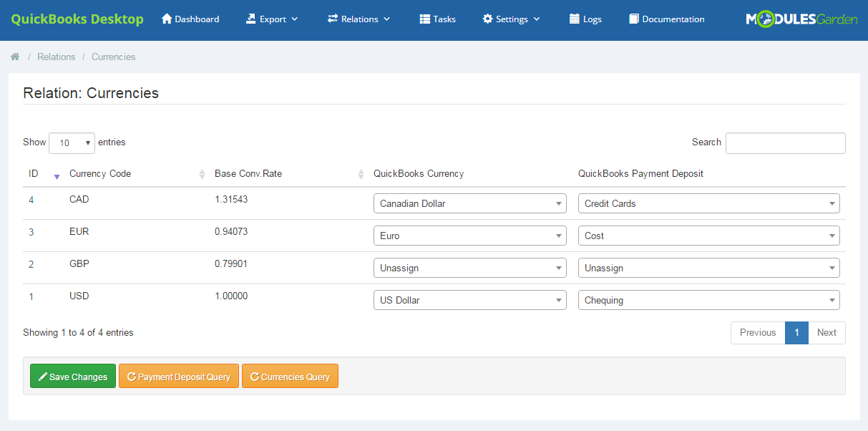Click the EUR currency code cell
Screen dimensions: 868x431
tap(79, 231)
